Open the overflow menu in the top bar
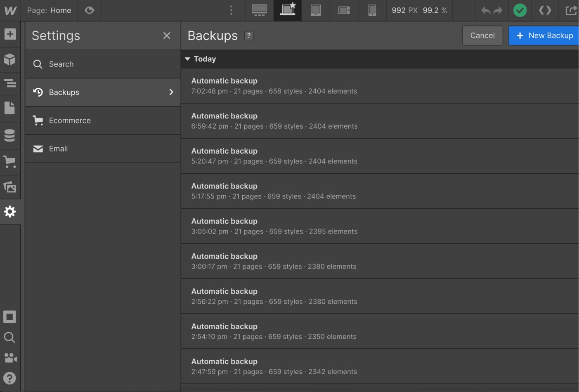The width and height of the screenshot is (579, 392). pyautogui.click(x=231, y=10)
